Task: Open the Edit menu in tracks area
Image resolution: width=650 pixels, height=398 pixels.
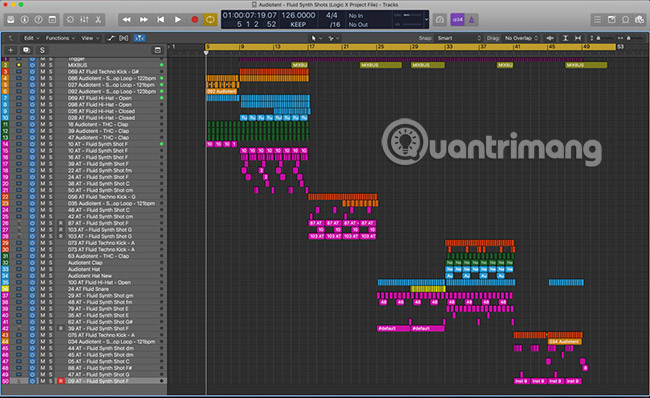Action: 31,38
